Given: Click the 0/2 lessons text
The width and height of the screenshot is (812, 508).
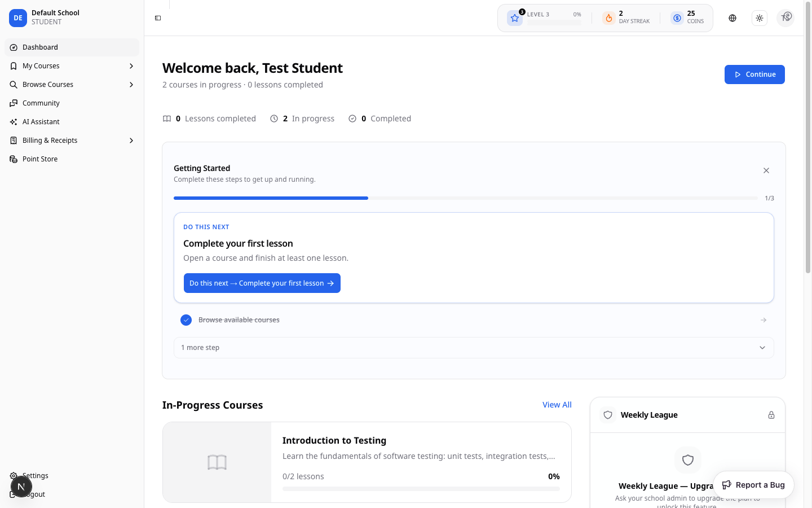Looking at the screenshot, I should pos(303,476).
